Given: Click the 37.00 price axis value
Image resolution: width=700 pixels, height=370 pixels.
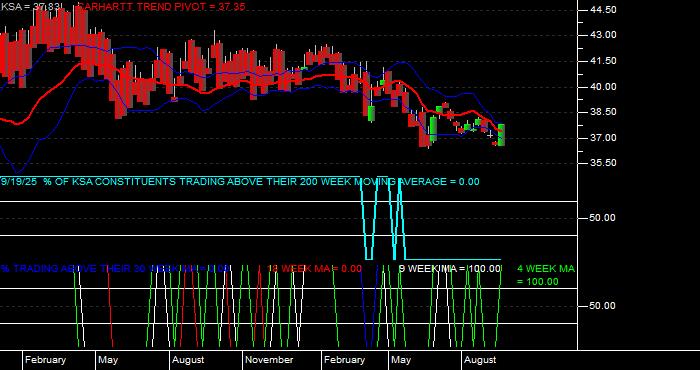Looking at the screenshot, I should (x=603, y=137).
